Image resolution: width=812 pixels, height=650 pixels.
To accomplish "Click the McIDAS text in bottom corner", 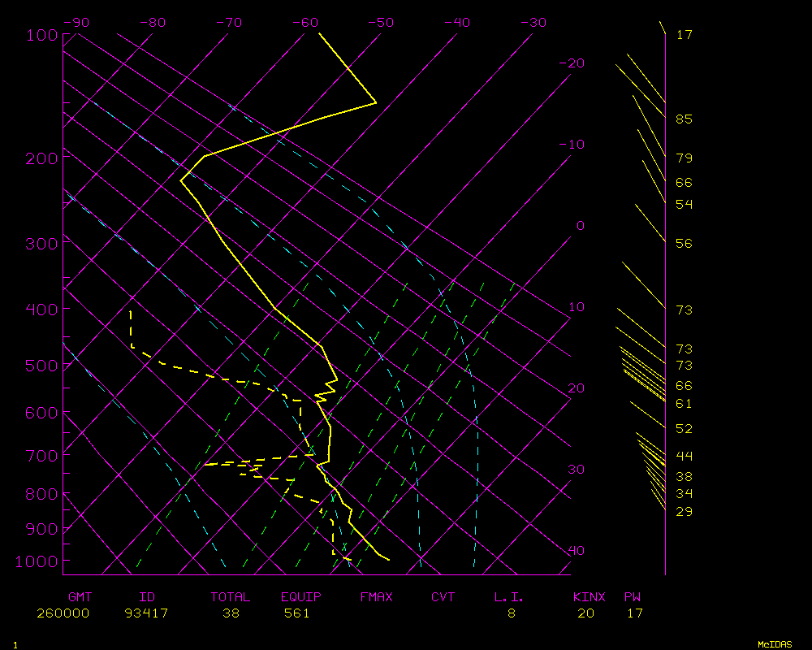I will coord(775,644).
